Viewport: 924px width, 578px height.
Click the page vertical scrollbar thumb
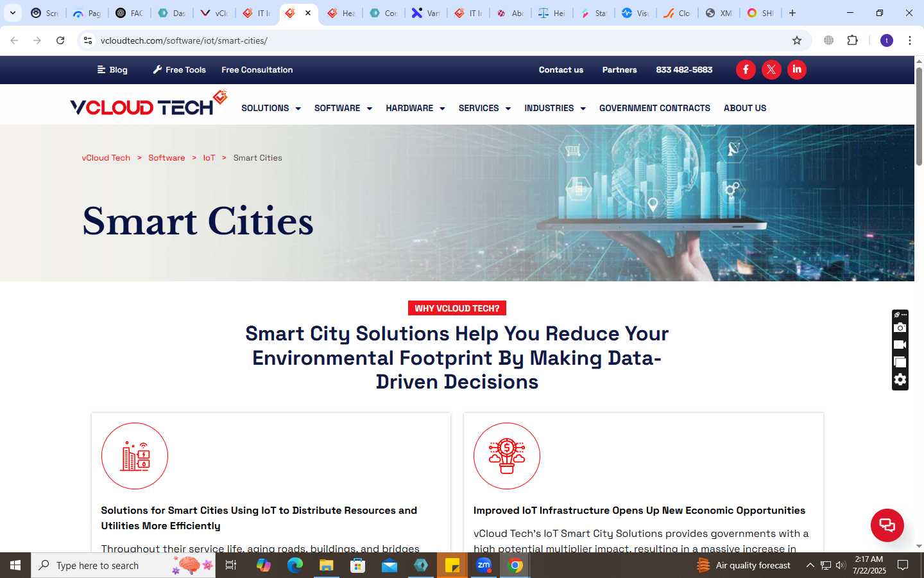(919, 116)
